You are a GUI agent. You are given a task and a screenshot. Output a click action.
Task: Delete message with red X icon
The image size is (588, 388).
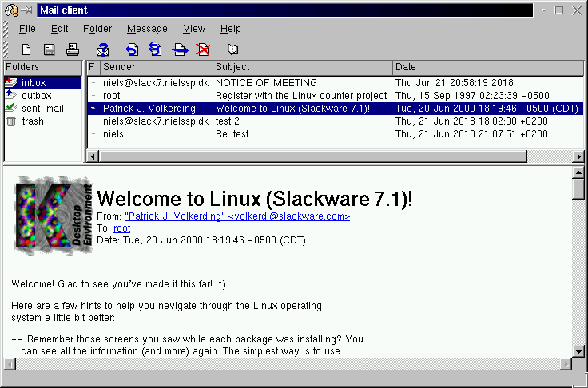click(203, 49)
